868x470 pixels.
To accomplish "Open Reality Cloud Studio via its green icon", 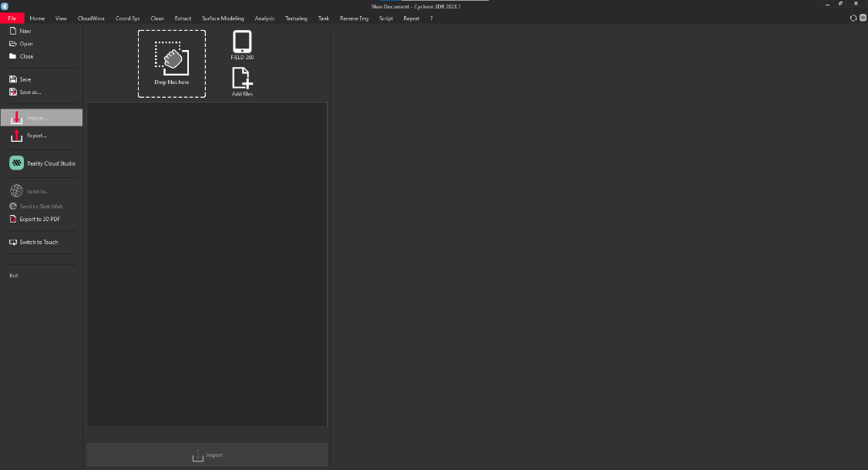I will [x=17, y=163].
